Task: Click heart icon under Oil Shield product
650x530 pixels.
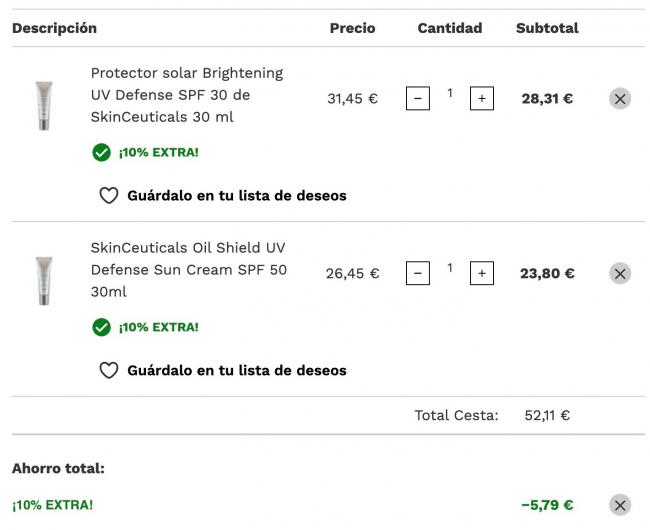Action: click(x=109, y=370)
